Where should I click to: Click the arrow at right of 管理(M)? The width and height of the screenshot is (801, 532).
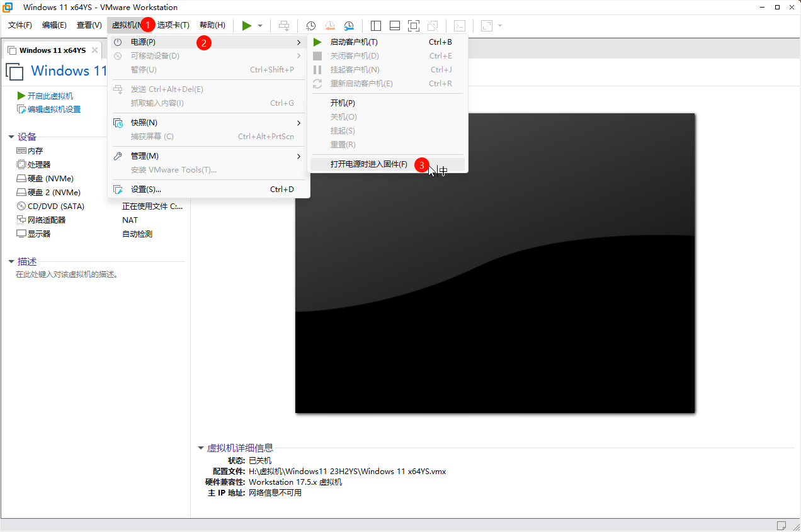click(x=299, y=156)
